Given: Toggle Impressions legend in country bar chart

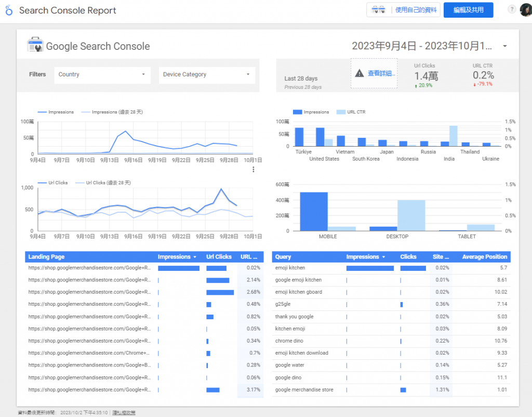Looking at the screenshot, I should click(x=311, y=112).
